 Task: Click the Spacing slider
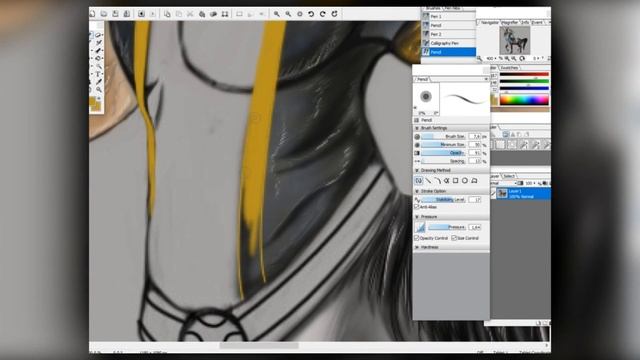tap(443, 161)
